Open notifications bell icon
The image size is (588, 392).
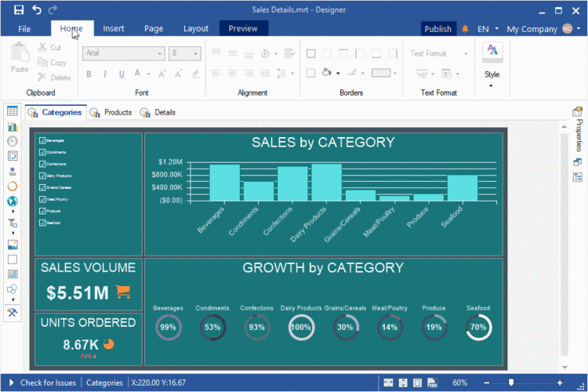pos(465,29)
